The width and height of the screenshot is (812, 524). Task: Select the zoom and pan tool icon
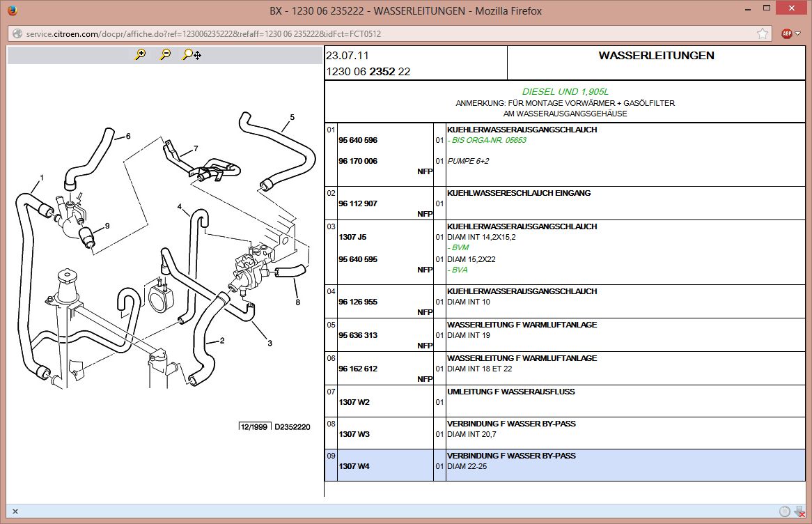point(192,54)
